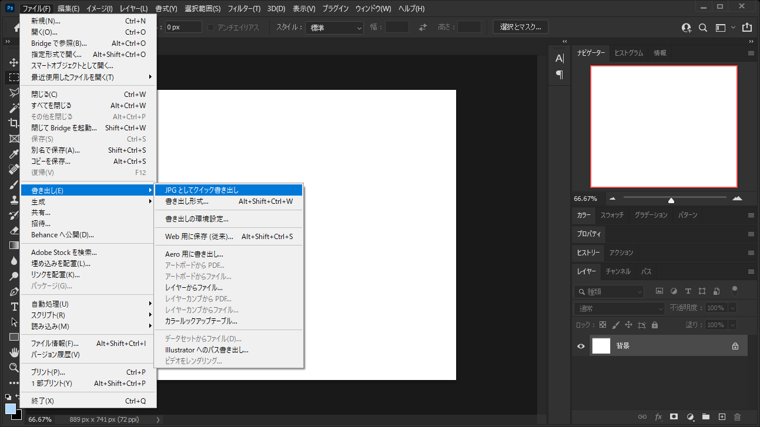Viewport: 760px width, 427px height.
Task: Open the 不透明度 100% dropdown arrow
Action: (732, 308)
